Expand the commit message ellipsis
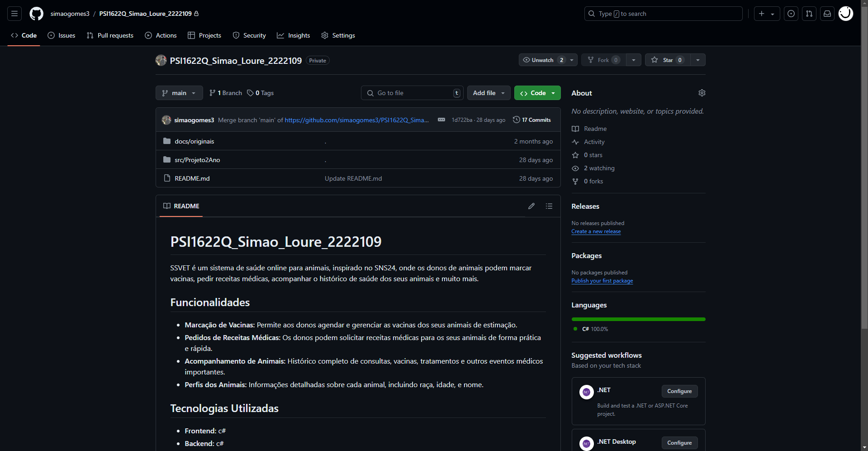868x451 pixels. pos(441,120)
